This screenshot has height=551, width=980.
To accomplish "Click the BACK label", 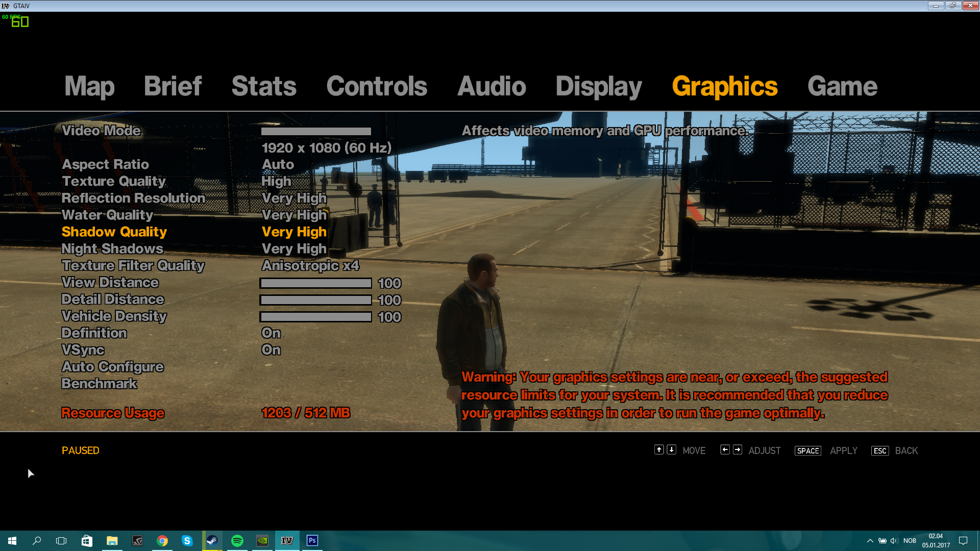I will pos(906,451).
